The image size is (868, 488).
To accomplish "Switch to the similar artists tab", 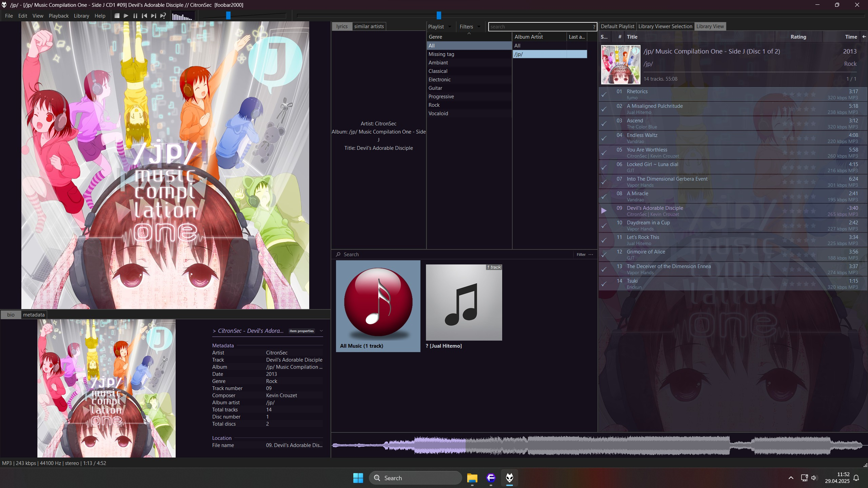I will (x=369, y=26).
